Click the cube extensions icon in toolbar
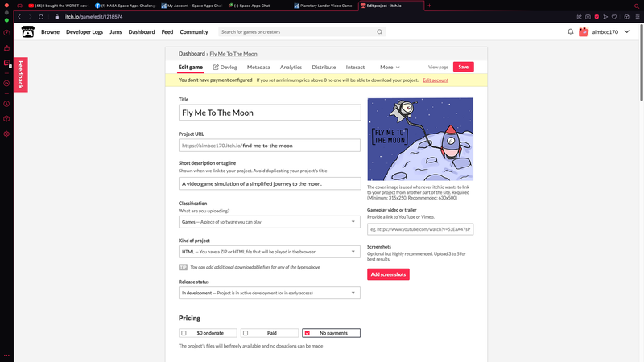644x362 pixels. [x=627, y=17]
